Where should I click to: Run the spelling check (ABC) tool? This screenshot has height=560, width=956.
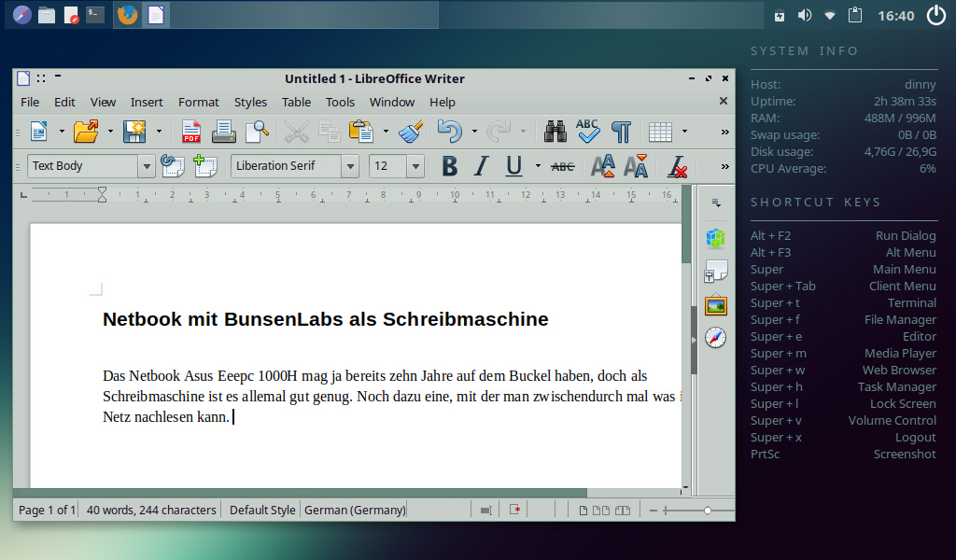pos(588,132)
